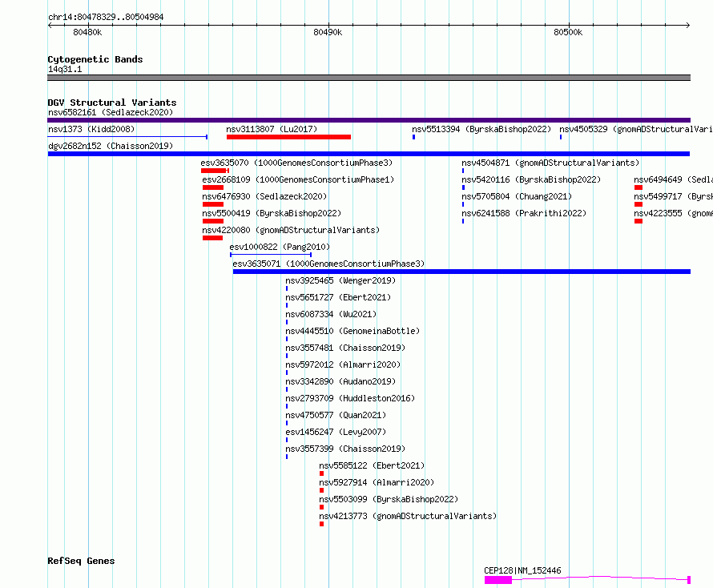
Task: Click the DGV Structural Variants track title
Action: point(112,103)
